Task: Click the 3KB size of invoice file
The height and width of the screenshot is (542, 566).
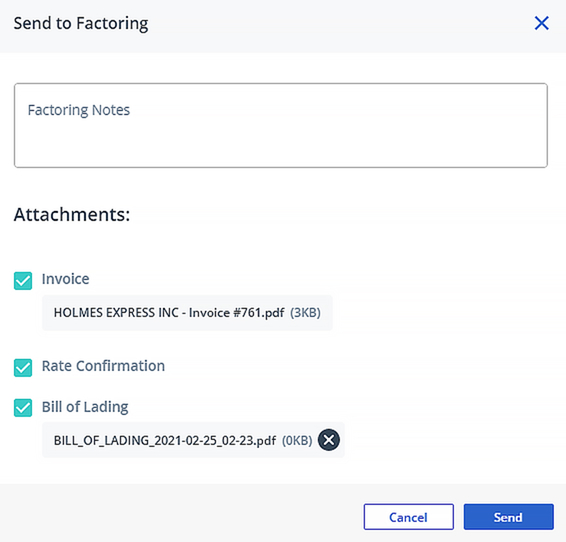Action: 305,312
